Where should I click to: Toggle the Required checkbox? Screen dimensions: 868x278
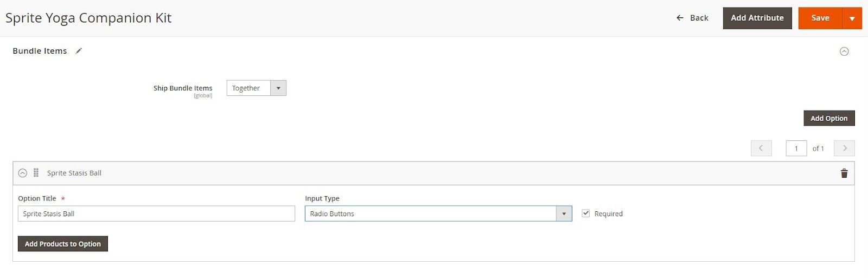point(585,214)
